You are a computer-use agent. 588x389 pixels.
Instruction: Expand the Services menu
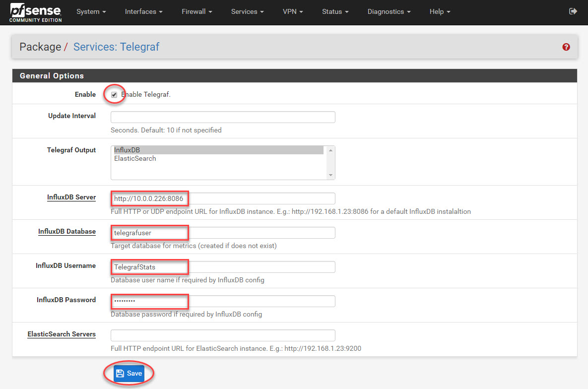point(248,11)
